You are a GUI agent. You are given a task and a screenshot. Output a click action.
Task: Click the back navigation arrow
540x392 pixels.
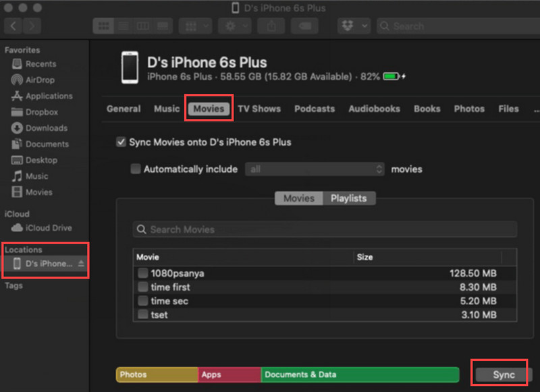tap(14, 26)
